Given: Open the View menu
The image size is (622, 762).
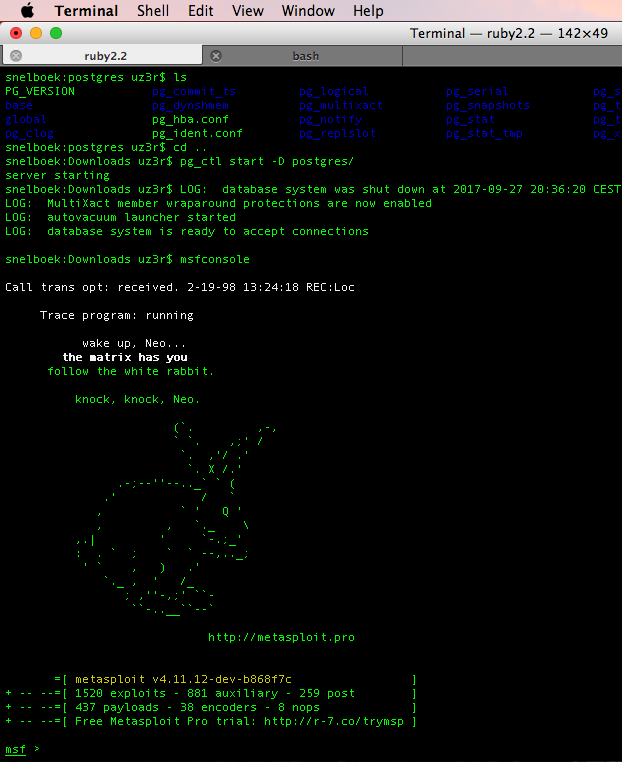Looking at the screenshot, I should click(247, 11).
